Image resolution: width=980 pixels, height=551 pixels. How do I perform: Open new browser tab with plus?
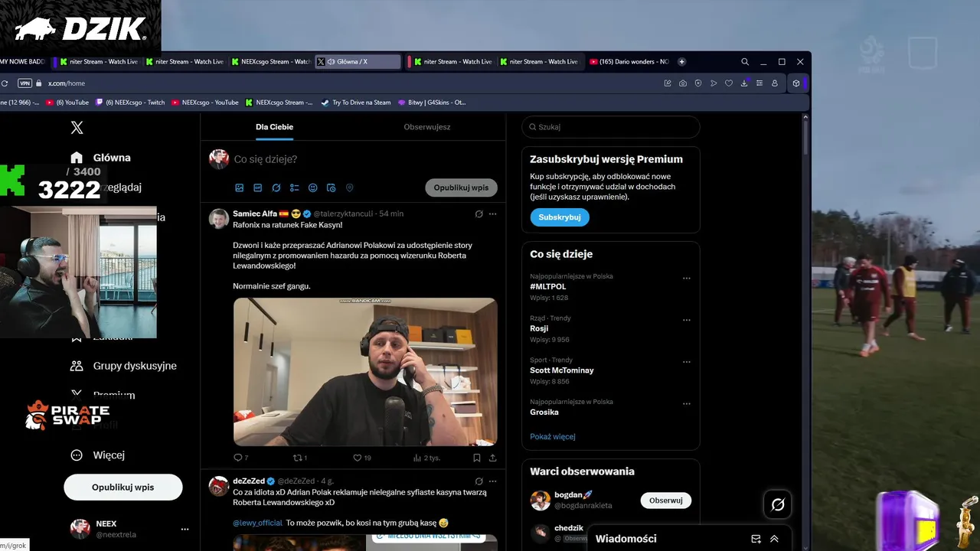(x=682, y=61)
